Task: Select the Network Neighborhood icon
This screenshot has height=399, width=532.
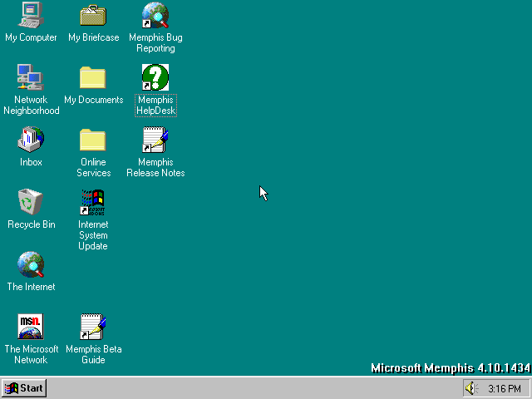Action: (x=31, y=77)
